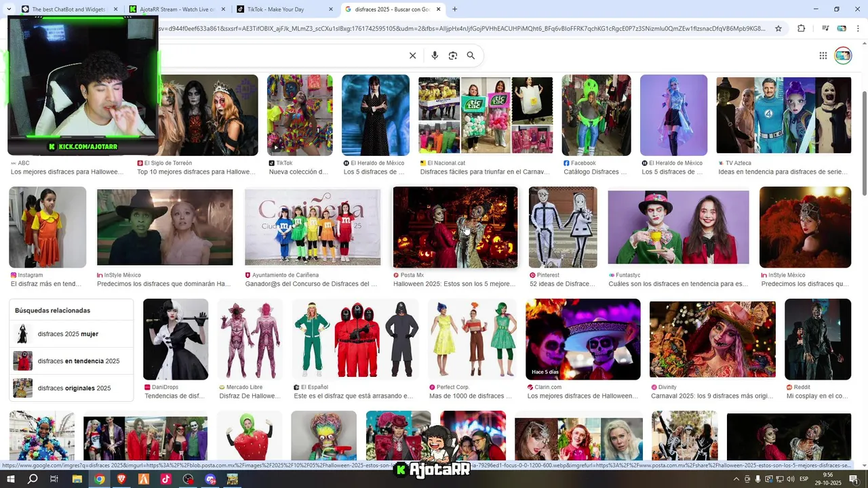This screenshot has width=868, height=488.
Task: Open File Explorer from the taskbar
Action: point(77,479)
